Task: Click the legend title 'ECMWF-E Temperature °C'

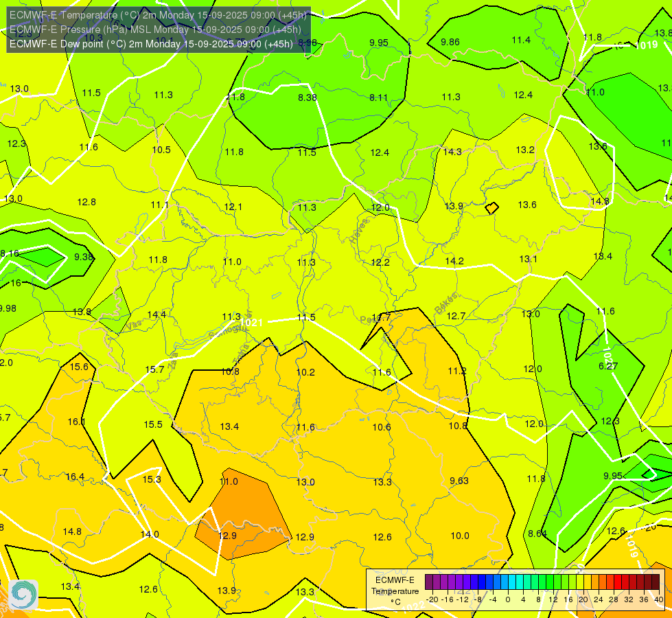Action: click(x=395, y=591)
